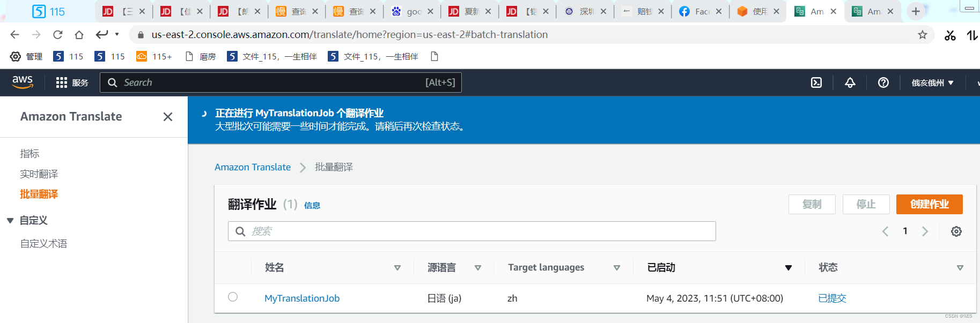Open the AWS home logo
Image resolution: width=980 pixels, height=323 pixels.
click(23, 82)
